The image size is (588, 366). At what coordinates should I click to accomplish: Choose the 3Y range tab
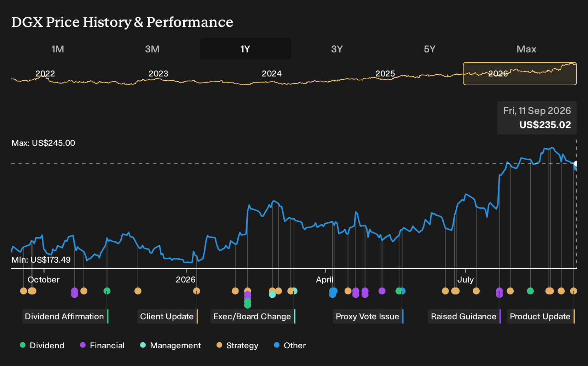[x=337, y=49]
